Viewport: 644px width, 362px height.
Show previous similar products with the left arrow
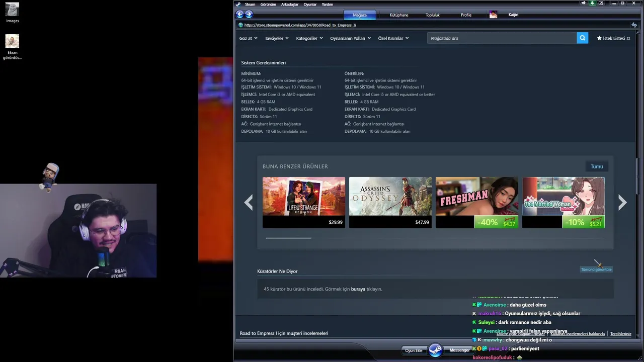[x=249, y=203]
